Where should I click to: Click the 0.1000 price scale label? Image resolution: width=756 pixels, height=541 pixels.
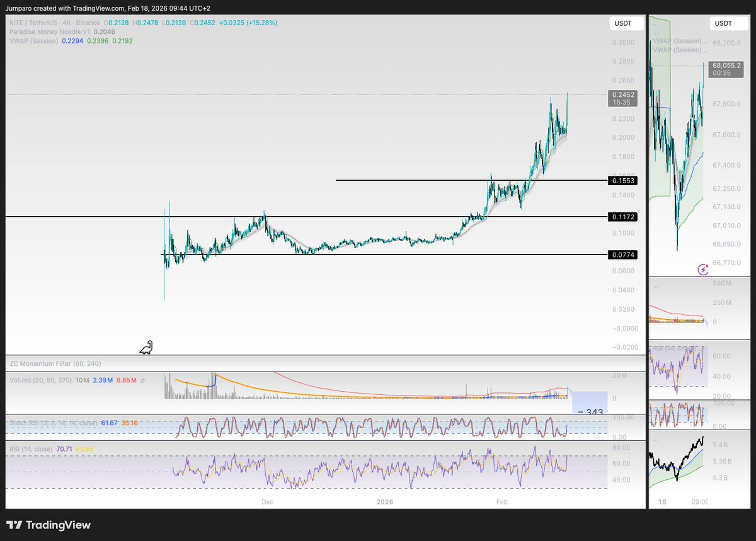tap(623, 233)
